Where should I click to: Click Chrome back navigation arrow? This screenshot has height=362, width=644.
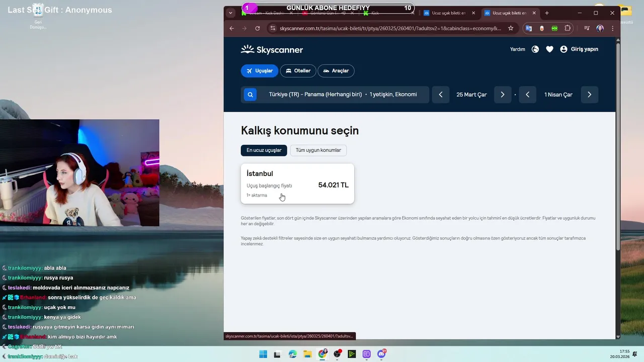[231, 28]
